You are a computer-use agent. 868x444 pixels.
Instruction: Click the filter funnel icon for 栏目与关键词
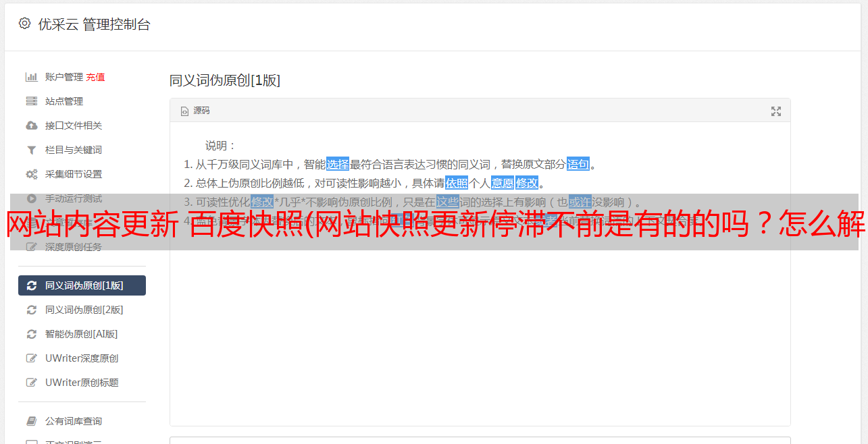click(x=31, y=150)
